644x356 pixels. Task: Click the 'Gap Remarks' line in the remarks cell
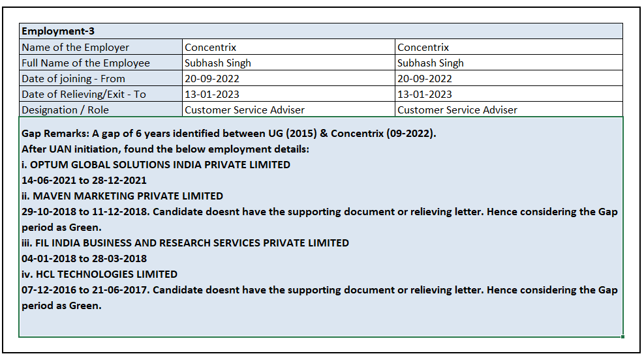(x=228, y=134)
